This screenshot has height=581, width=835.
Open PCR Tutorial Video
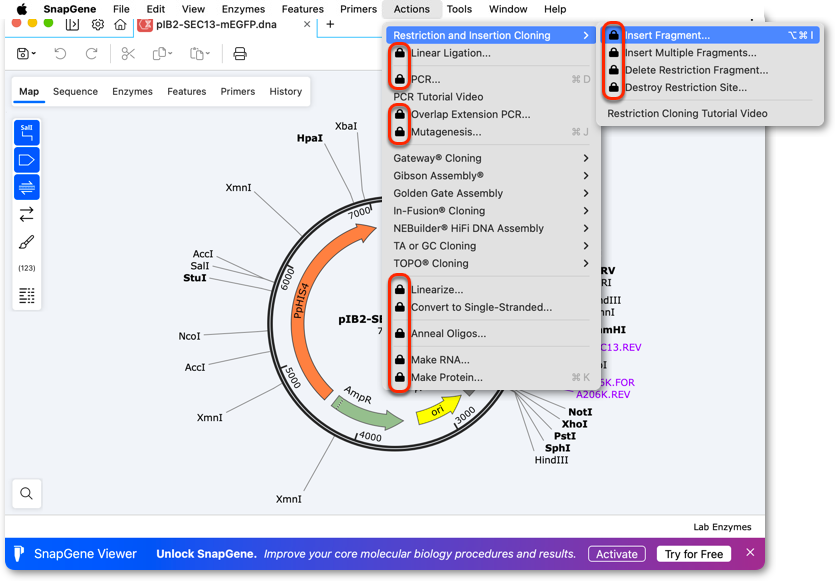click(490, 97)
